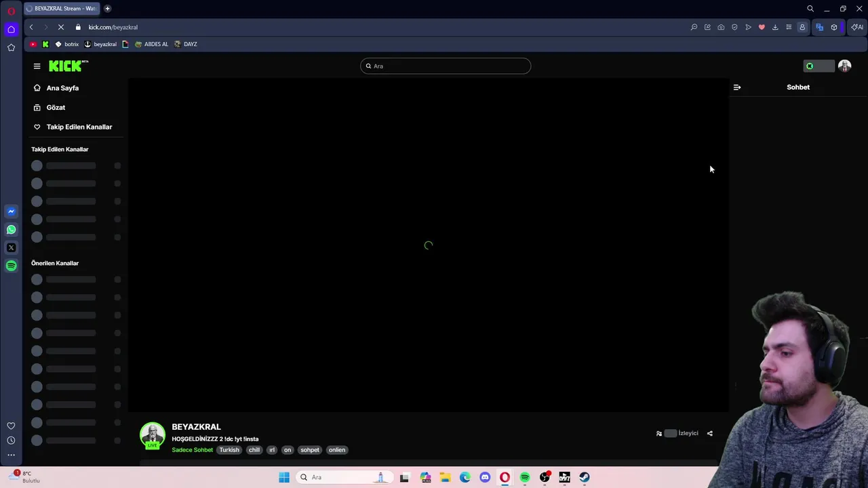Open Messenger in the Opera sidebar

[x=11, y=211]
